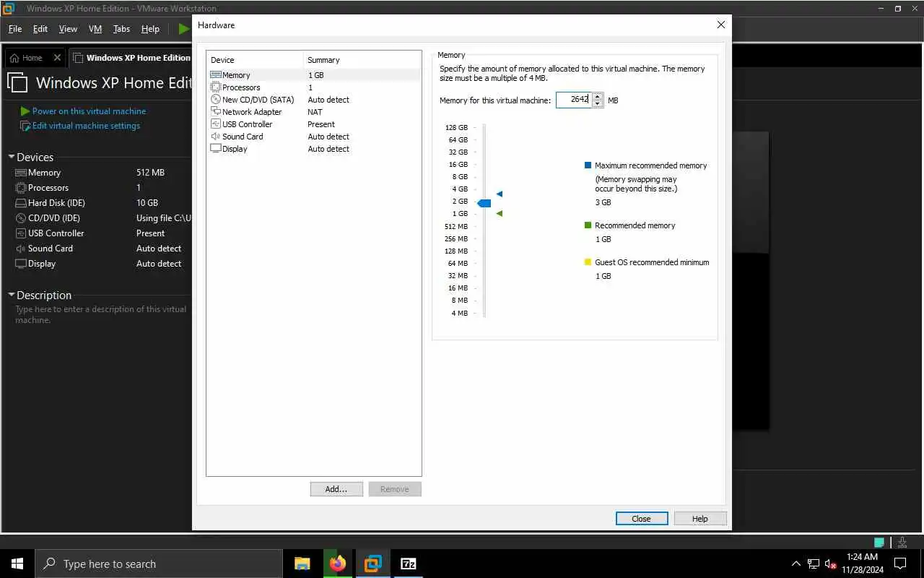Select the Sound Card icon in Hardware list

pos(216,137)
